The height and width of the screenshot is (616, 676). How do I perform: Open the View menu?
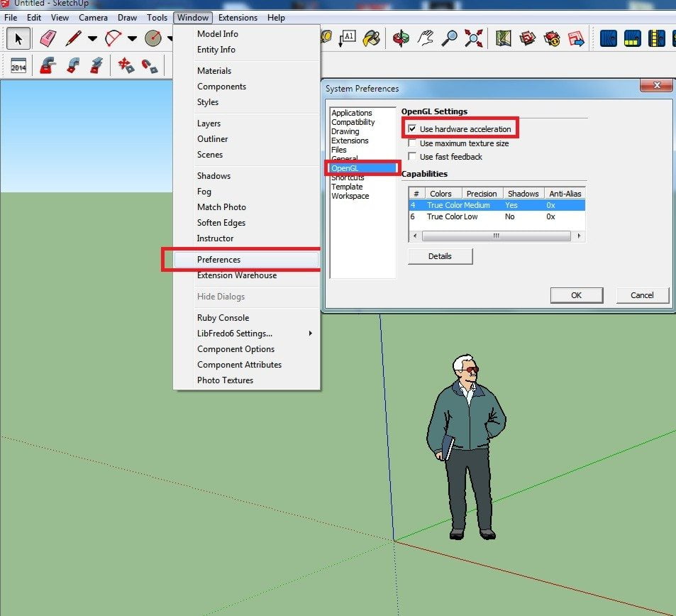(x=60, y=18)
